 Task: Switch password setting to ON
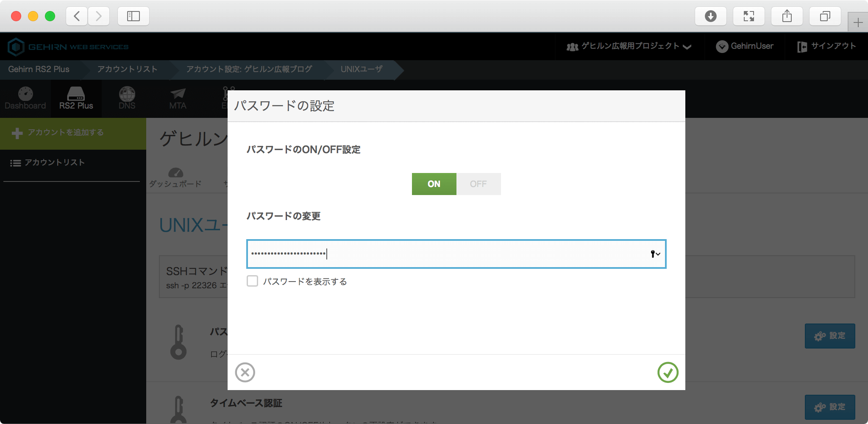(x=434, y=184)
